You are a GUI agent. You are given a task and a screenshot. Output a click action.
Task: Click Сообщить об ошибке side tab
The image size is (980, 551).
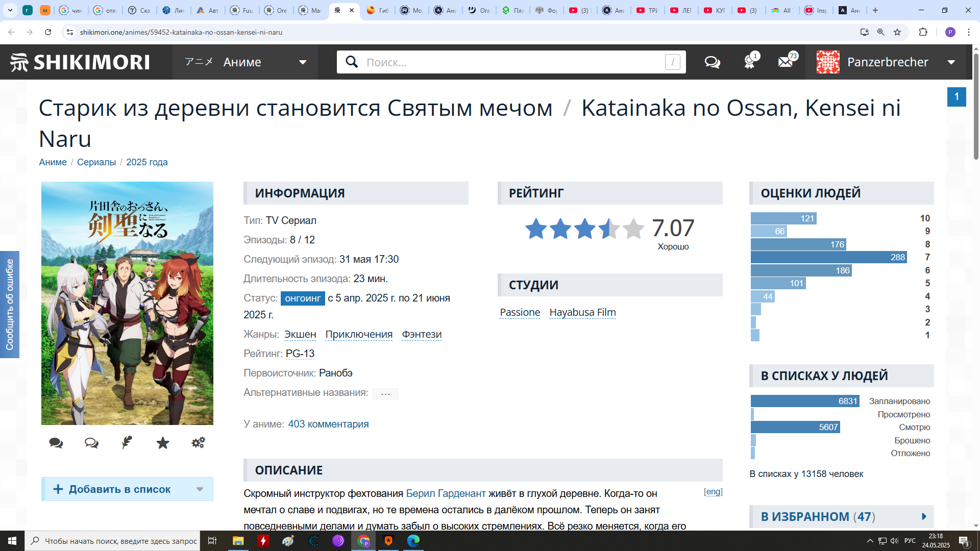9,305
